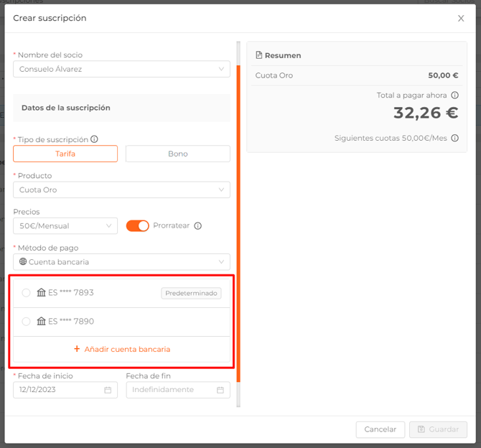
Task: Select the Tarifa subscription type
Action: (x=65, y=154)
